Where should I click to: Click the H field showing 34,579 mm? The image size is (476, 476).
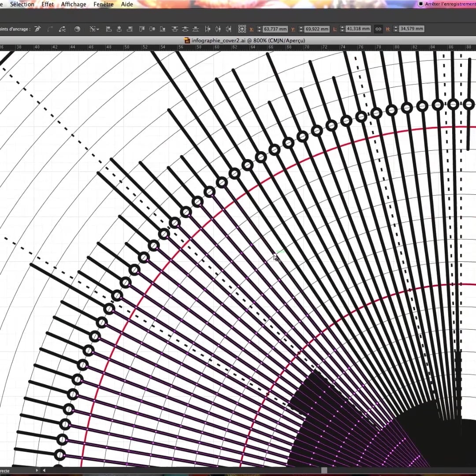pyautogui.click(x=411, y=29)
